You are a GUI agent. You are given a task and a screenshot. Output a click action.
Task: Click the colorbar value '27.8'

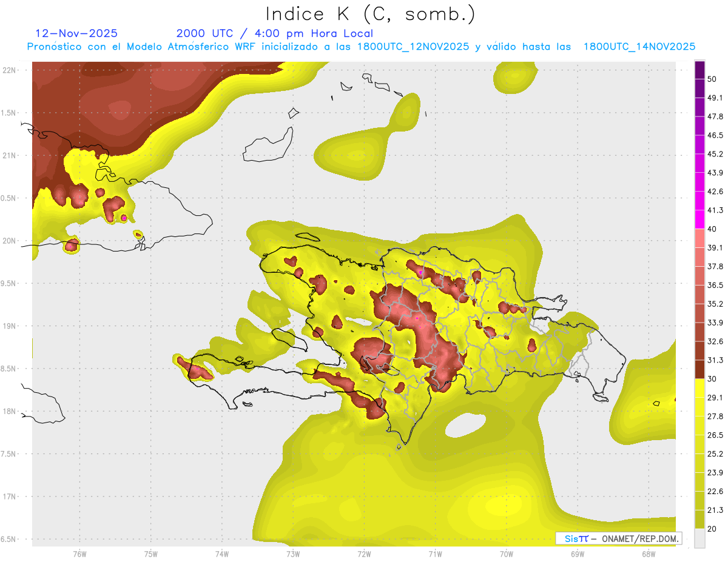click(715, 416)
